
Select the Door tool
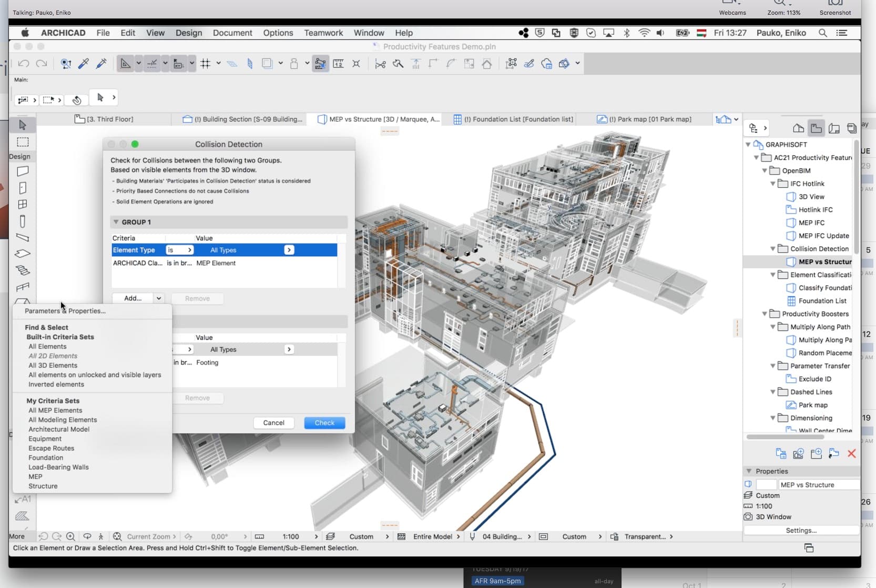23,188
